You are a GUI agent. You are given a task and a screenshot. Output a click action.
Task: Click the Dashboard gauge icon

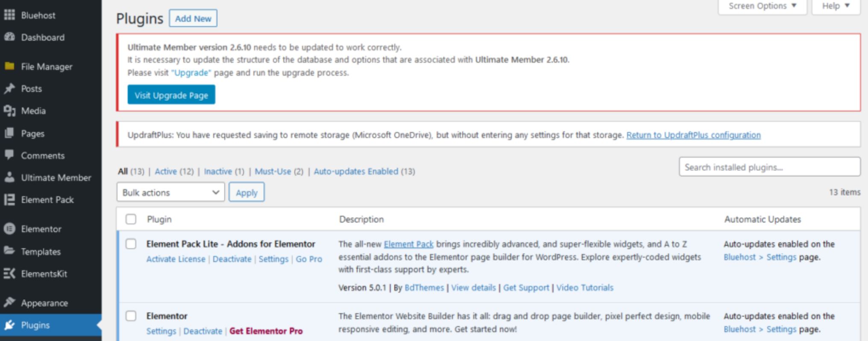coord(9,37)
